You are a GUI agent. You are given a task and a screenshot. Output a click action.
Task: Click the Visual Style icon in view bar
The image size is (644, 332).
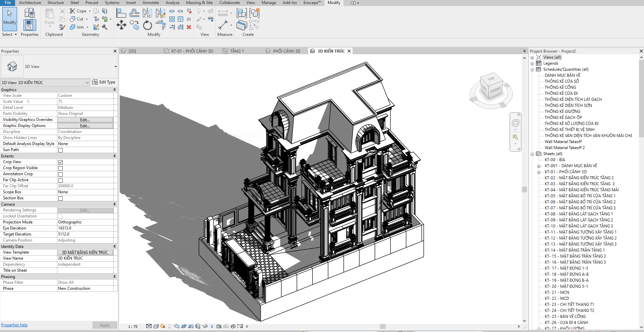coord(156,326)
